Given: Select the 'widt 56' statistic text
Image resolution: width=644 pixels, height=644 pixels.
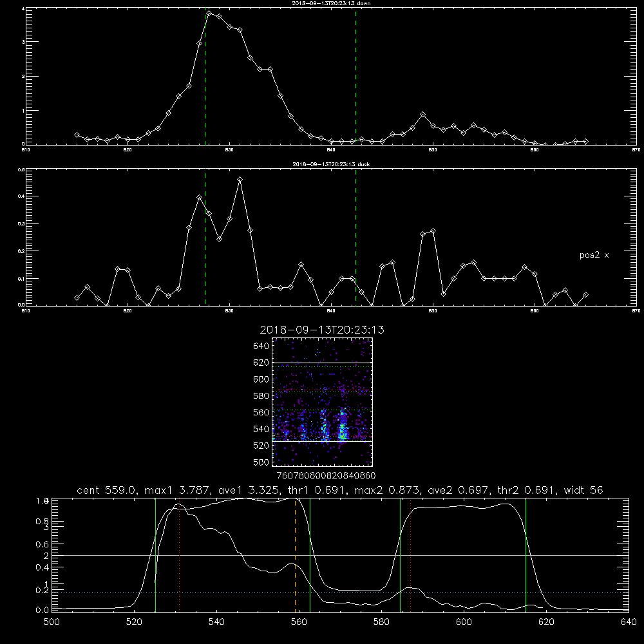Looking at the screenshot, I should pyautogui.click(x=583, y=490).
